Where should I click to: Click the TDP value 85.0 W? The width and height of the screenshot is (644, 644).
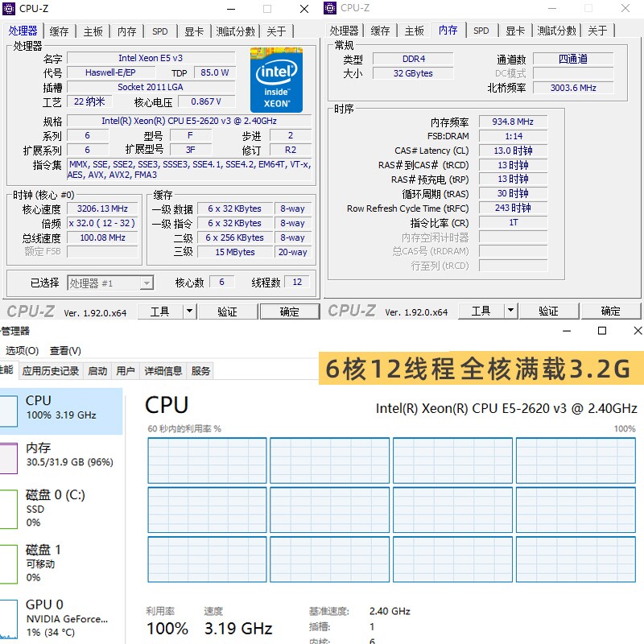tap(214, 72)
